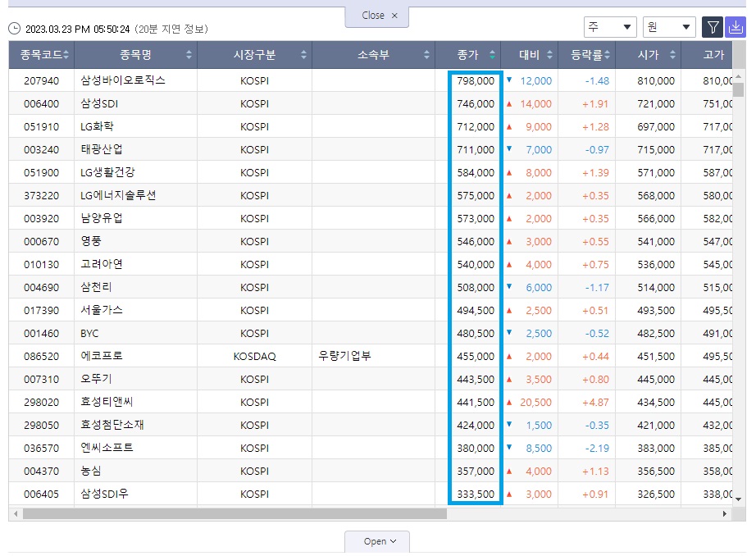Screen dimensions: 756x556
Task: Click horizontal scrollbar left arrow
Action: [16, 514]
